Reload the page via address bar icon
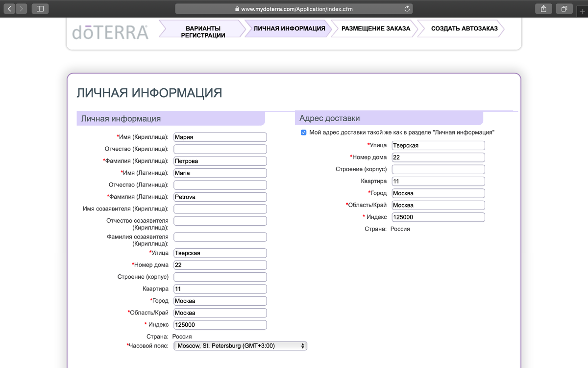This screenshot has width=588, height=368. click(x=407, y=9)
